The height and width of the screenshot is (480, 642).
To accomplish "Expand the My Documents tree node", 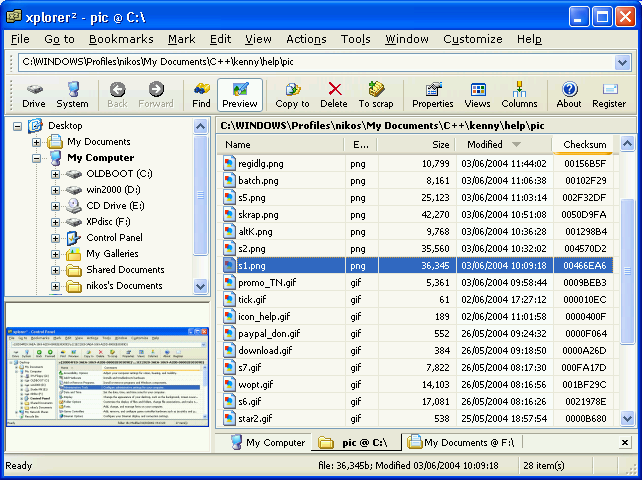I will [x=36, y=142].
